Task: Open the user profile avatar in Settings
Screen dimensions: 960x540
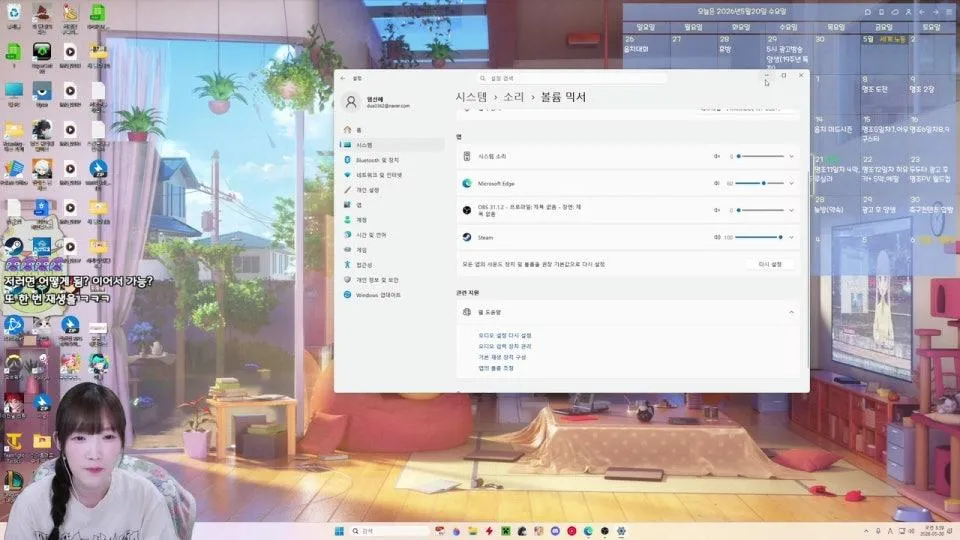Action: [351, 102]
